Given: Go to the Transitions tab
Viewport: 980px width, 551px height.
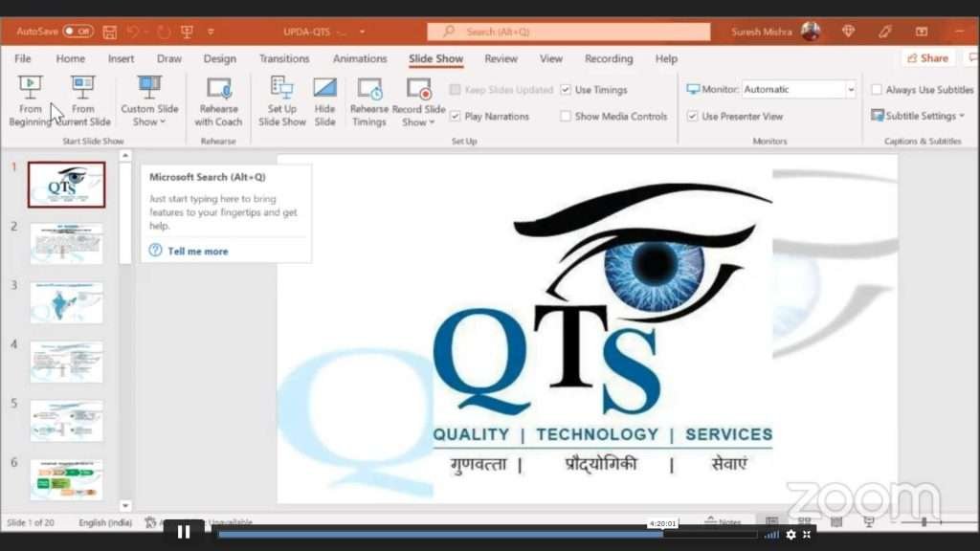Looking at the screenshot, I should click(284, 58).
